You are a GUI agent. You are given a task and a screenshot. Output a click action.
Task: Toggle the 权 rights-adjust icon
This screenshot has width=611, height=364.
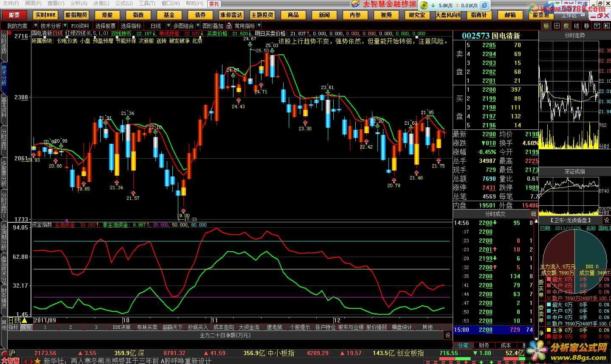click(x=566, y=26)
